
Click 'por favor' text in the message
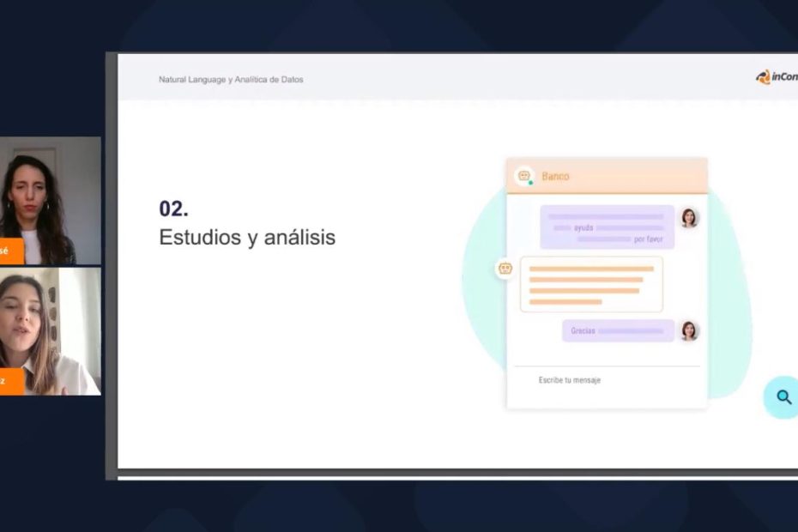pyautogui.click(x=649, y=239)
